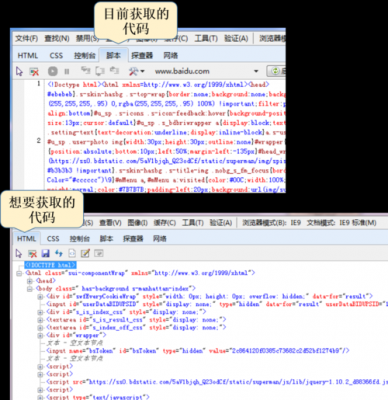
Task: Click the save floppy disk icon
Action: 46,253
